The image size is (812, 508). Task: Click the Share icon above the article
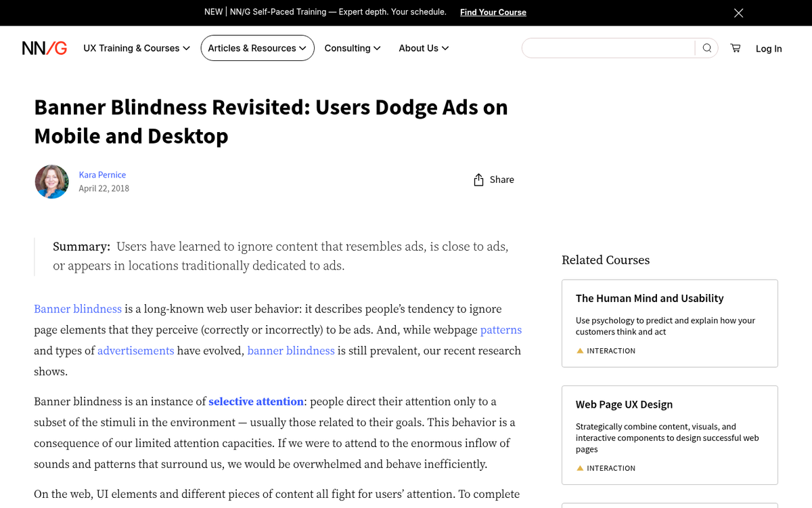480,179
